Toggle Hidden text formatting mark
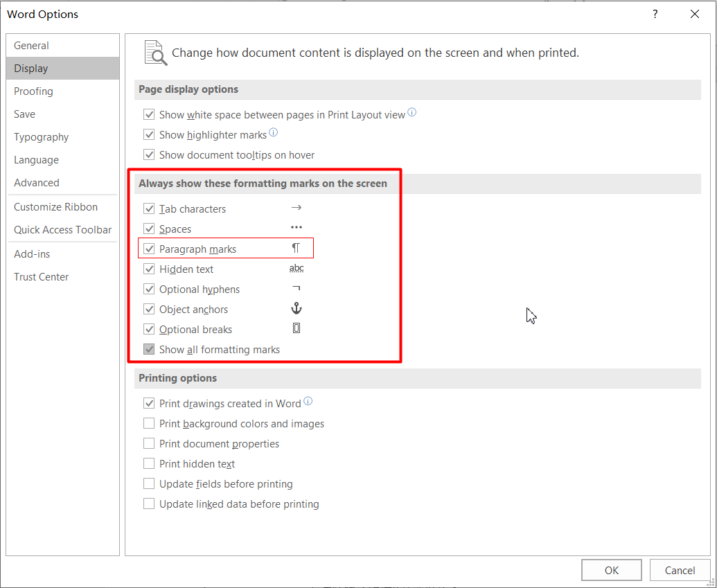This screenshot has height=588, width=717. pyautogui.click(x=149, y=269)
